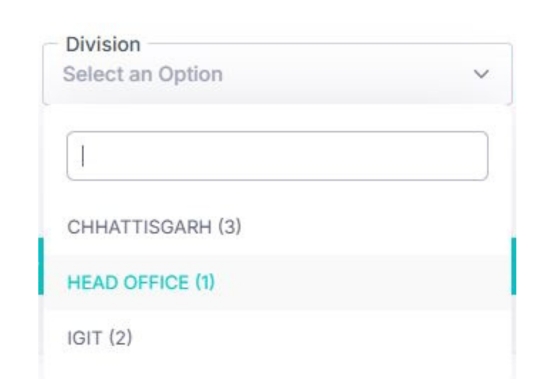Click the Select an Option placeholder
The width and height of the screenshot is (543, 383).
143,74
